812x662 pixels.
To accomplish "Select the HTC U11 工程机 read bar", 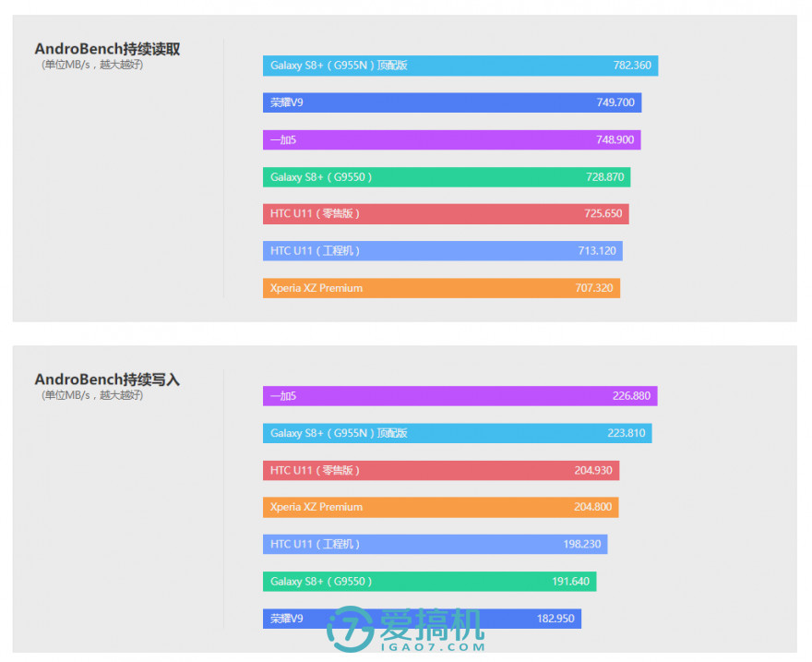I will pos(434,250).
